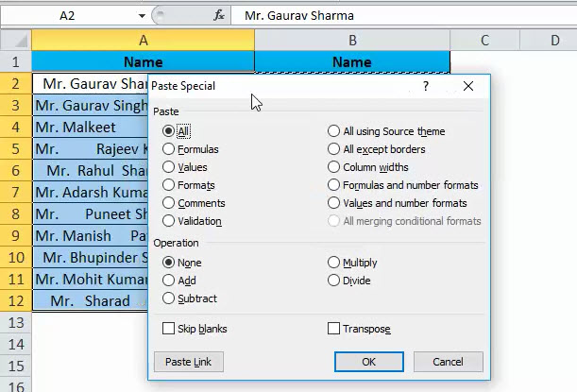The width and height of the screenshot is (577, 392).
Task: Click the Insert Function fx icon
Action: [x=219, y=16]
